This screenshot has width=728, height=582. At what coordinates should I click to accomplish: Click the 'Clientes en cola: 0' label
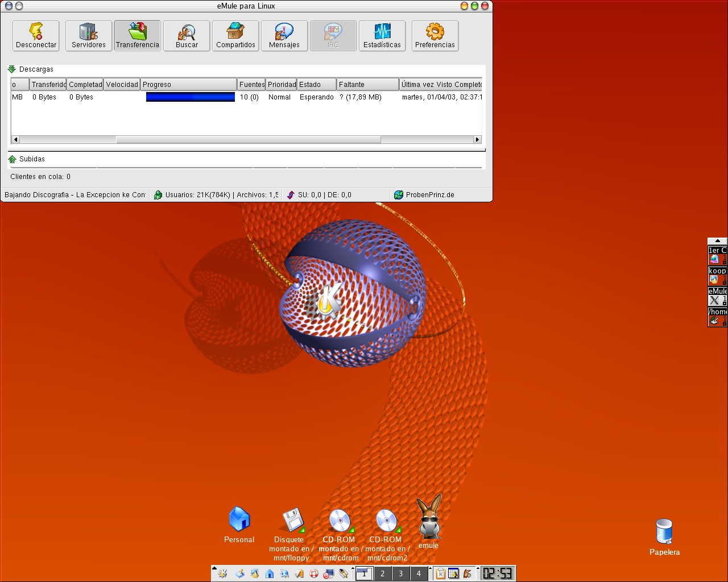pyautogui.click(x=40, y=177)
